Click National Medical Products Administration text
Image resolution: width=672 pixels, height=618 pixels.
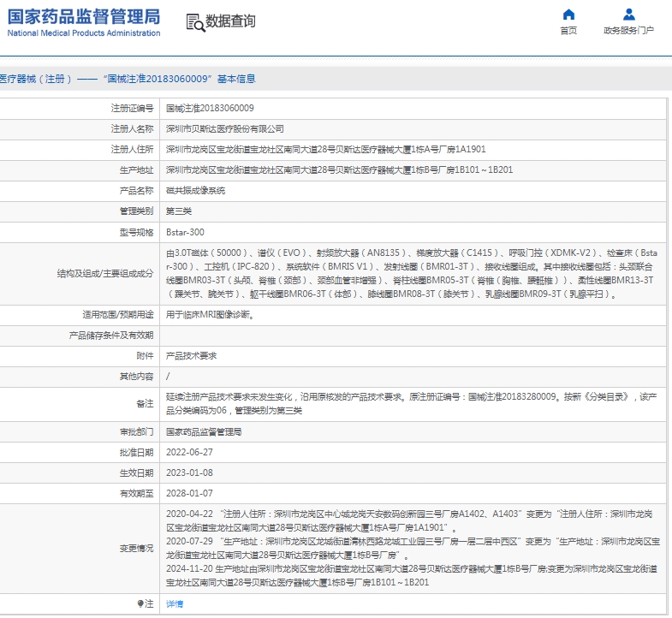pos(84,33)
